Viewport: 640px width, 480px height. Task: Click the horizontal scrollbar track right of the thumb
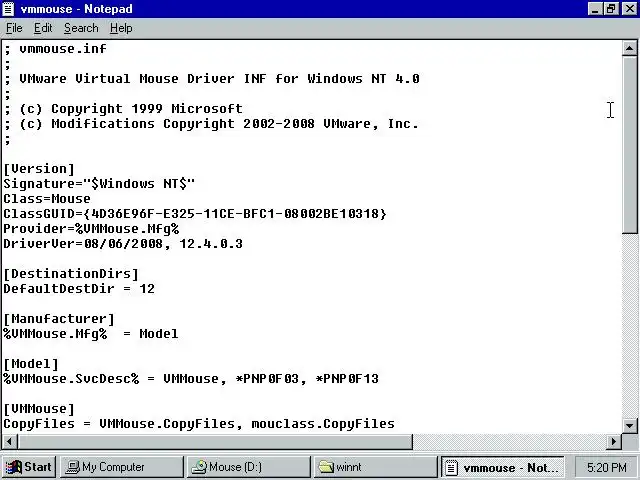pyautogui.click(x=509, y=441)
